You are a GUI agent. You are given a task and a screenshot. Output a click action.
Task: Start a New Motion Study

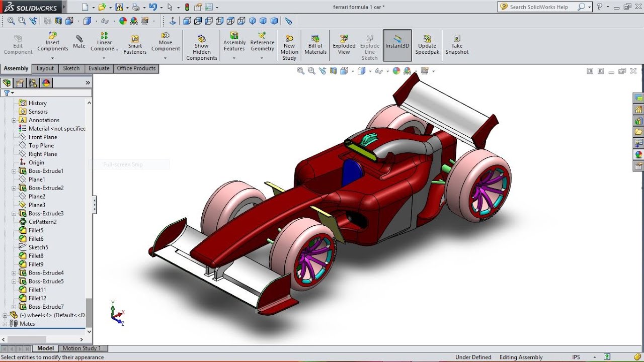pos(289,47)
